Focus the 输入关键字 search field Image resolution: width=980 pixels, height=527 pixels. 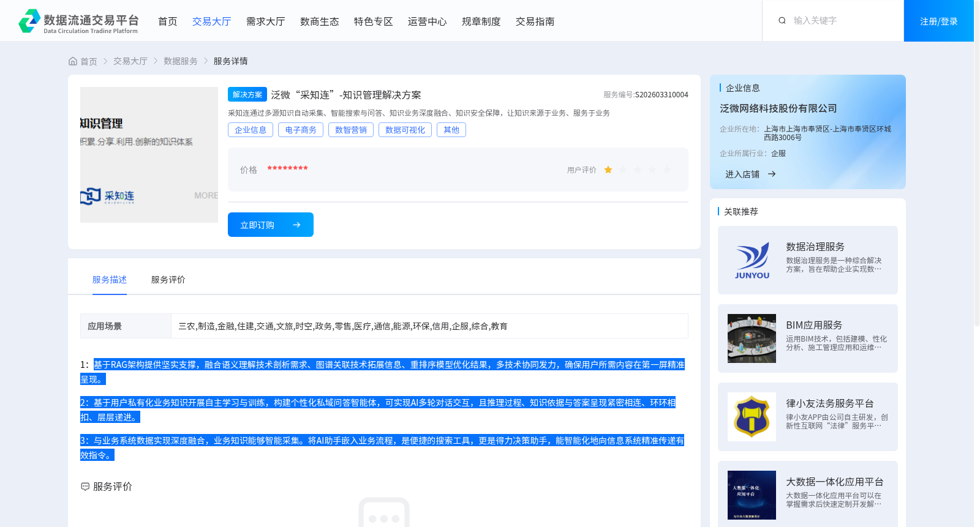pyautogui.click(x=845, y=21)
